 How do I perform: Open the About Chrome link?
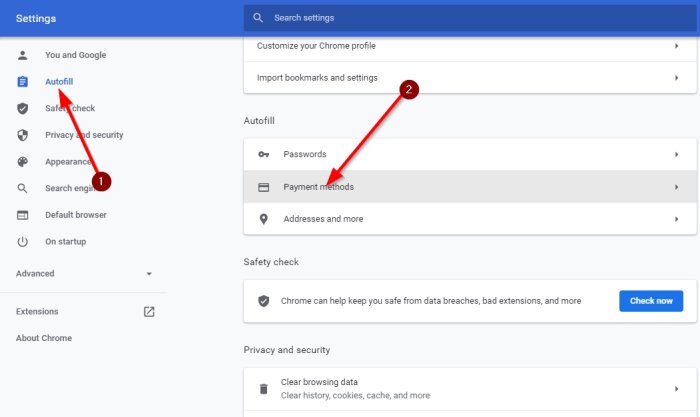[44, 338]
